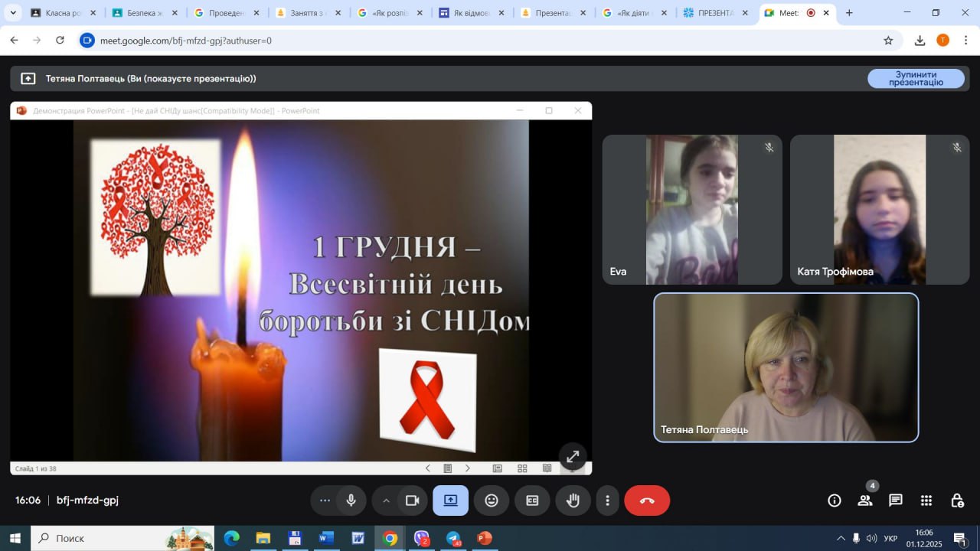
Task: Turn off the camera in Meet
Action: (x=412, y=500)
